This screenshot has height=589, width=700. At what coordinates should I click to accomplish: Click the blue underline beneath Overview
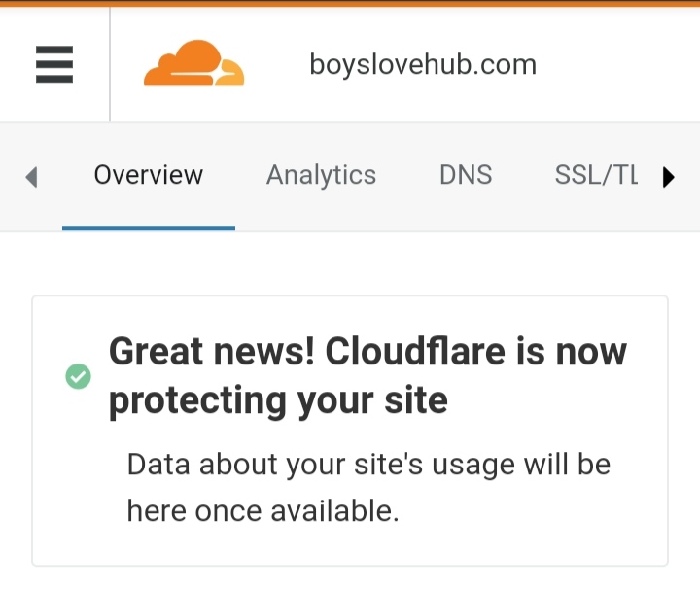[x=148, y=228]
